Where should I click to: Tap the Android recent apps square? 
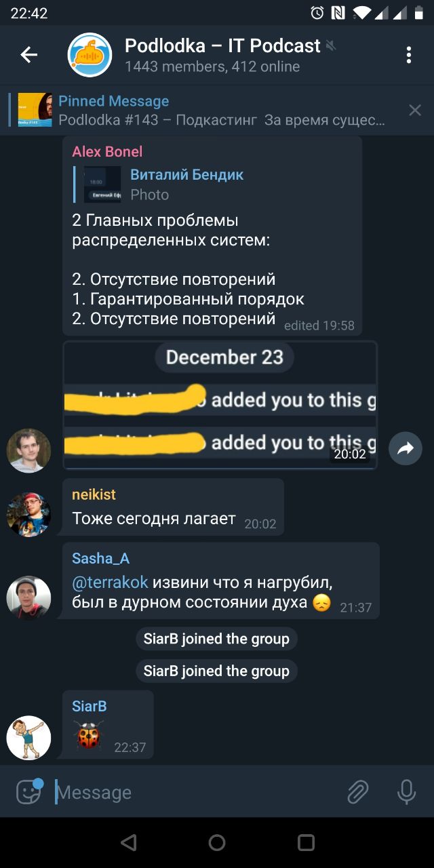tap(306, 842)
